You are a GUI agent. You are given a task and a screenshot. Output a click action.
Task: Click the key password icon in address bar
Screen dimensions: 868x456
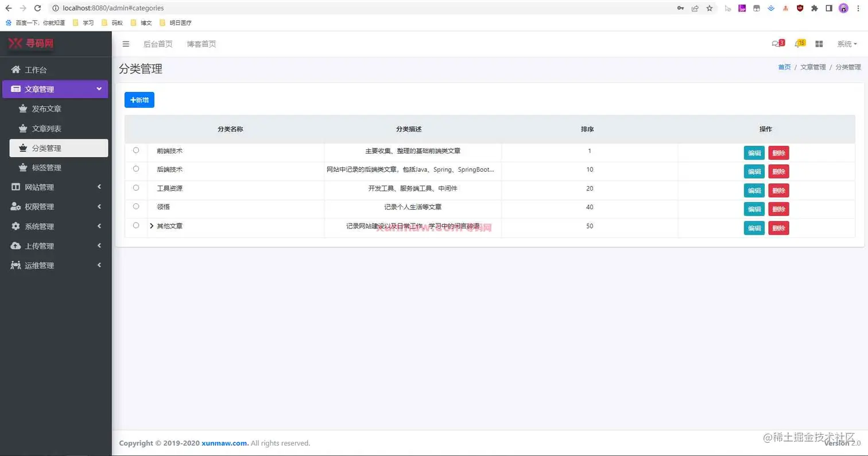pyautogui.click(x=680, y=8)
